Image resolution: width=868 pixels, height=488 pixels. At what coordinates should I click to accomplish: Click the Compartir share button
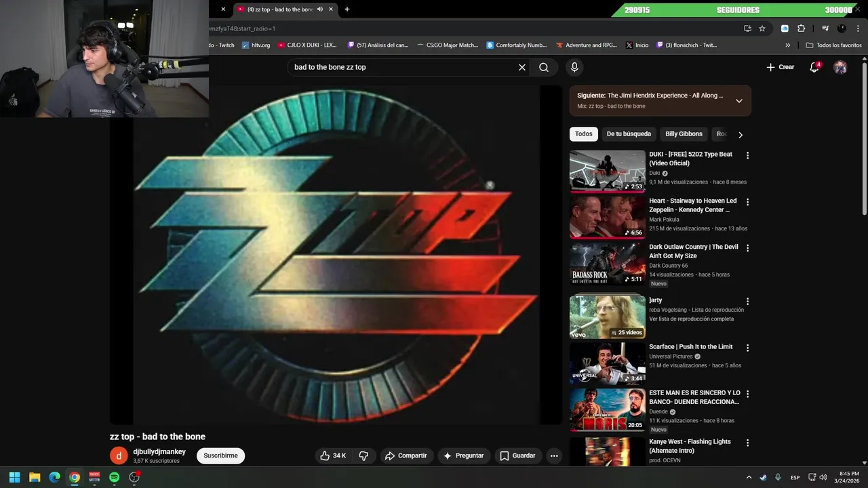pyautogui.click(x=406, y=455)
